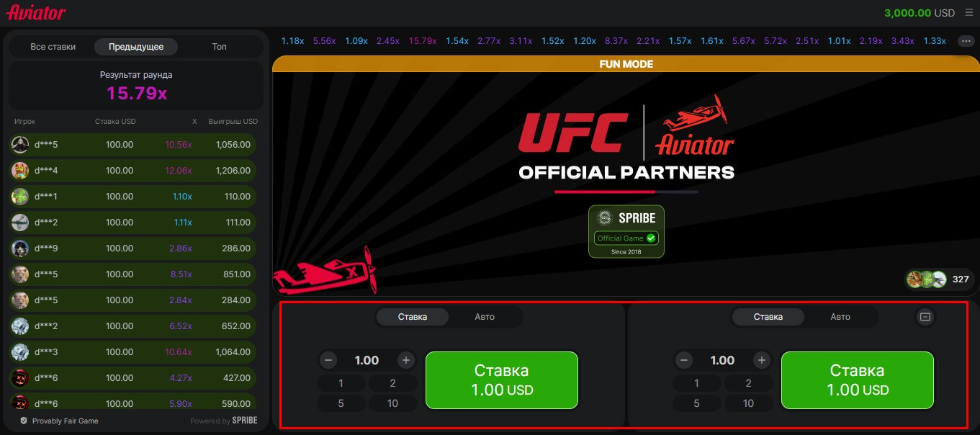
Task: Select Ставка mode in the right bet panel
Action: 768,317
